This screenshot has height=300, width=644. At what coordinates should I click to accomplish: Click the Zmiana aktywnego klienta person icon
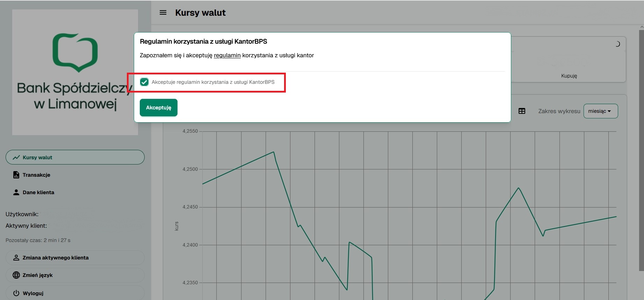click(x=16, y=258)
